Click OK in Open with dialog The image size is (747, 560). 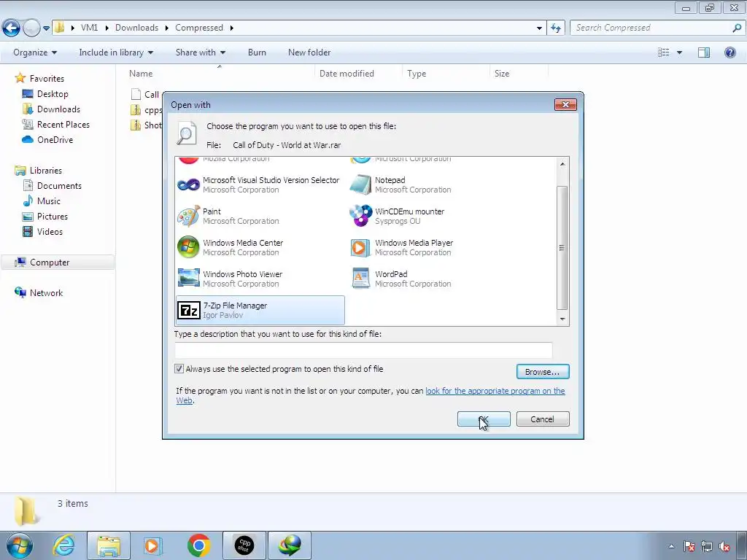(484, 419)
